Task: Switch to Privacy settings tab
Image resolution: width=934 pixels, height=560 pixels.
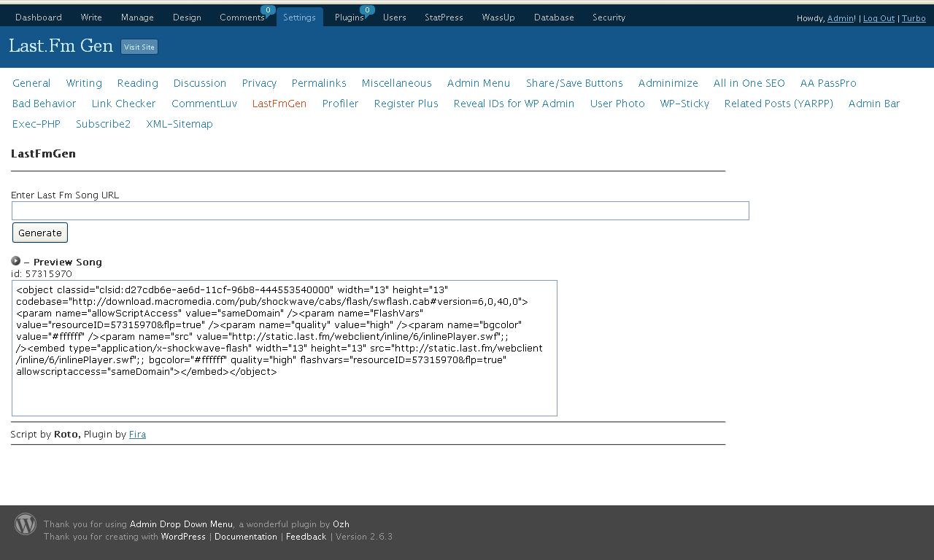Action: point(259,83)
